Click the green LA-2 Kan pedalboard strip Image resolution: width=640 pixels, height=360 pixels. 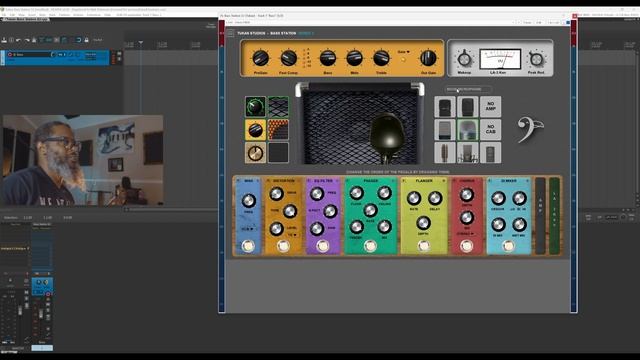coord(554,216)
